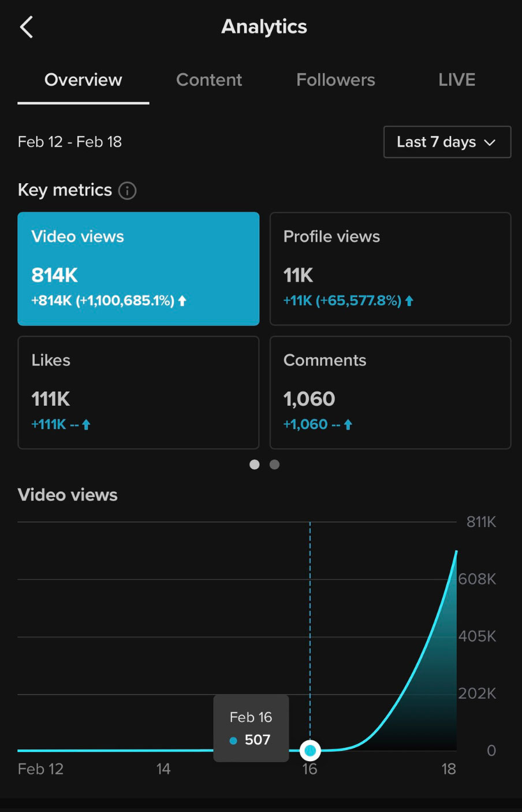The height and width of the screenshot is (812, 522).
Task: Select the Video views metric card
Action: 139,269
